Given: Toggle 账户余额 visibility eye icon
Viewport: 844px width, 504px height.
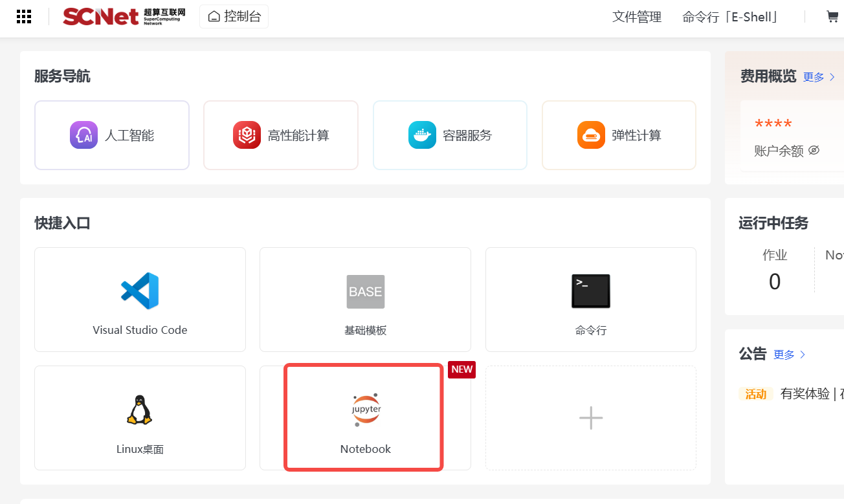Looking at the screenshot, I should [x=814, y=151].
